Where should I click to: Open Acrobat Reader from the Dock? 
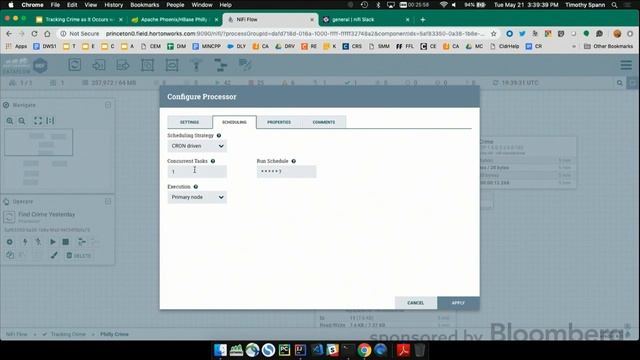tap(403, 350)
